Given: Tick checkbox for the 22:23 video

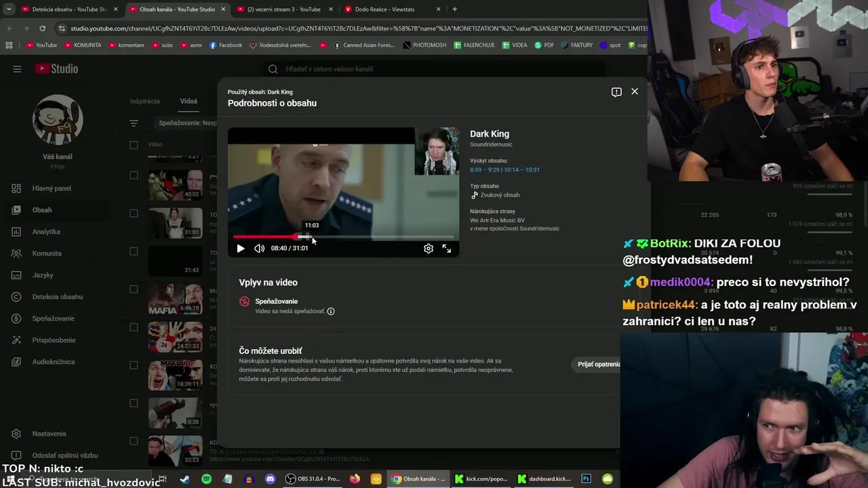Looking at the screenshot, I should pos(134,441).
